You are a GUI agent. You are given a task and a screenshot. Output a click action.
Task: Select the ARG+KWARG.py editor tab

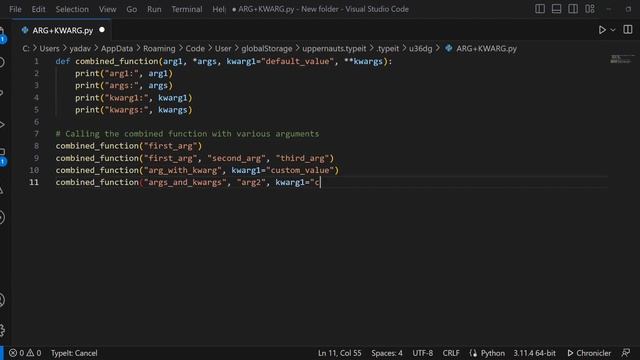click(62, 30)
